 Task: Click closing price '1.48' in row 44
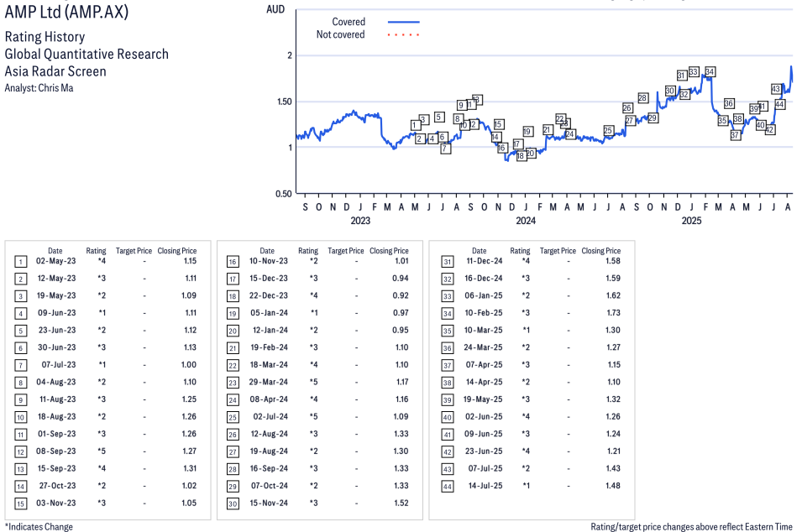(x=613, y=486)
